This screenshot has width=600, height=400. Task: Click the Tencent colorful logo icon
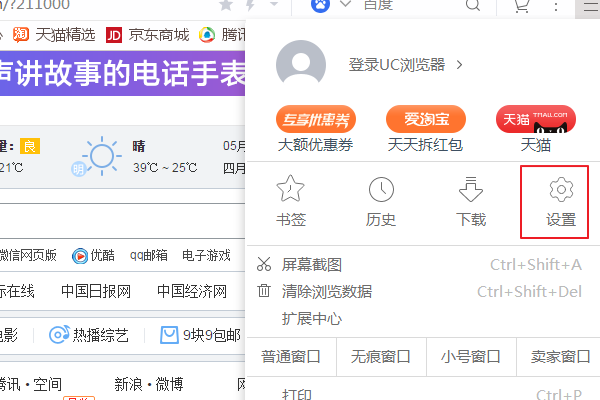207,35
